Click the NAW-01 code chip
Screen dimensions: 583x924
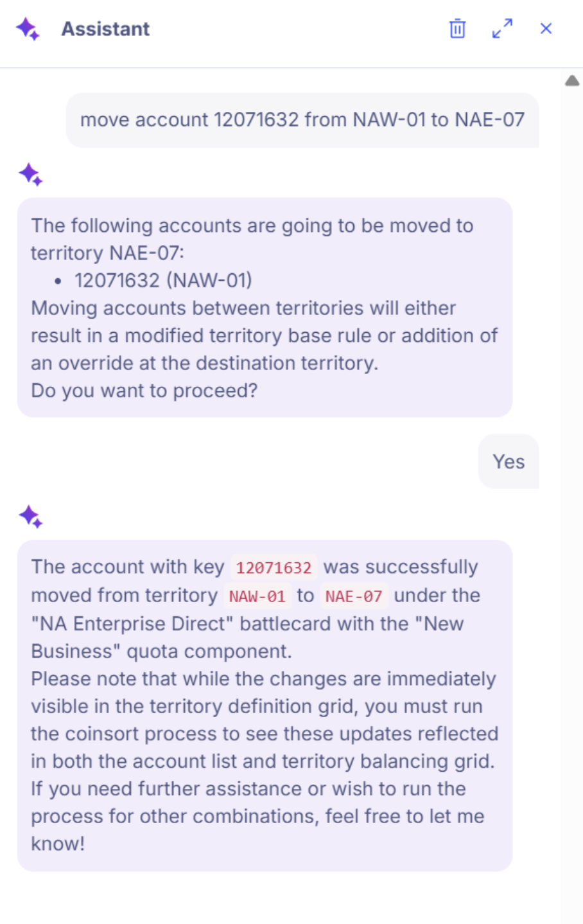(257, 596)
